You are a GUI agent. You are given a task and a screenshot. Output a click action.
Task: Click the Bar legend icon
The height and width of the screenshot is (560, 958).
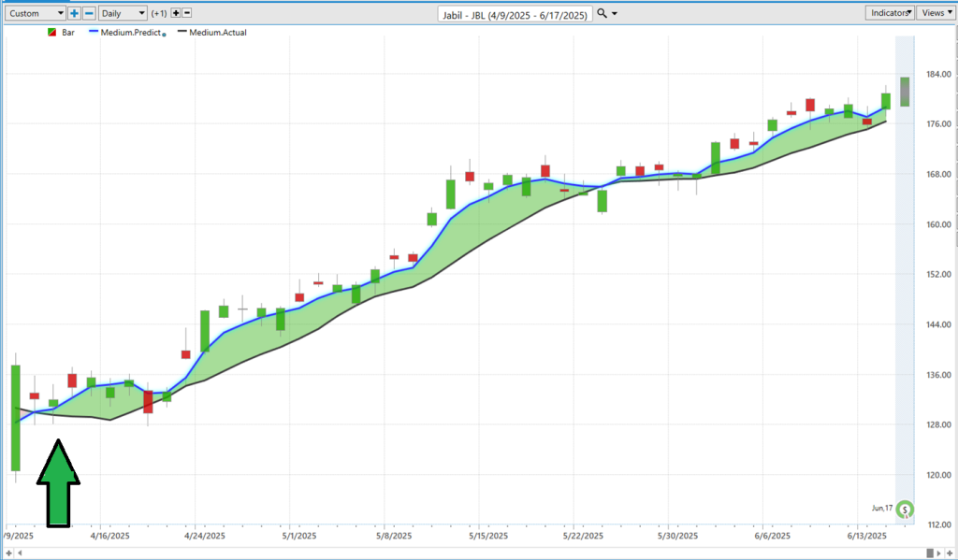click(x=51, y=33)
